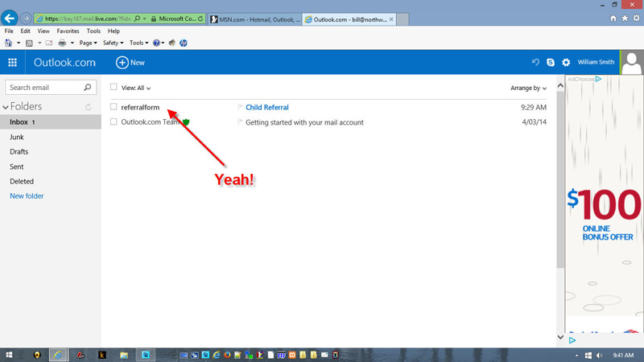
Task: Open the Edit menu
Action: click(25, 31)
